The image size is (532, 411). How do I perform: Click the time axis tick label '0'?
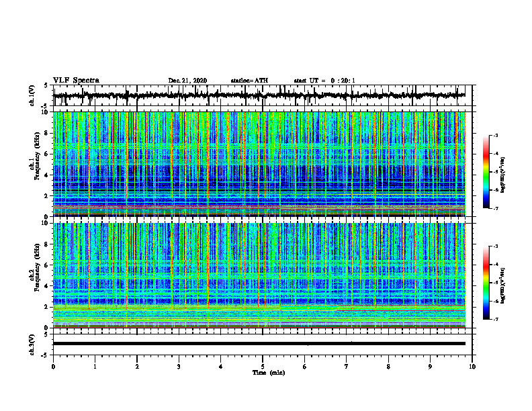(x=53, y=367)
